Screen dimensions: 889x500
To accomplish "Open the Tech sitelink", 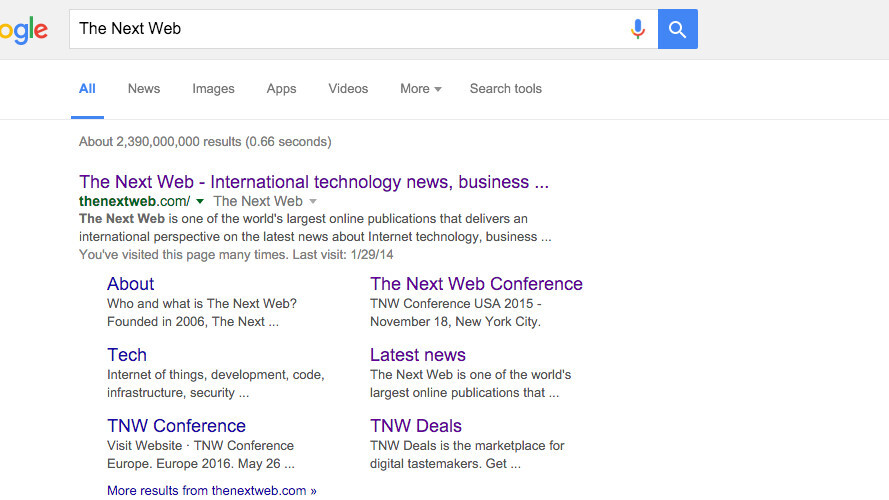I will [127, 355].
